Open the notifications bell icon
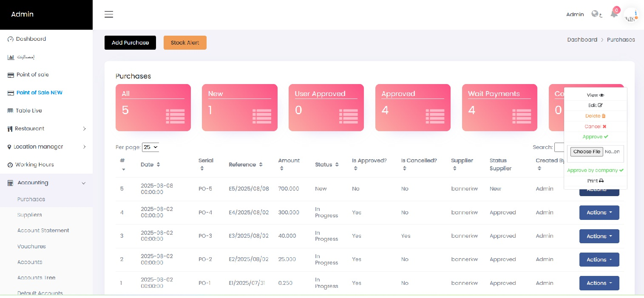Image resolution: width=644 pixels, height=298 pixels. 614,14
